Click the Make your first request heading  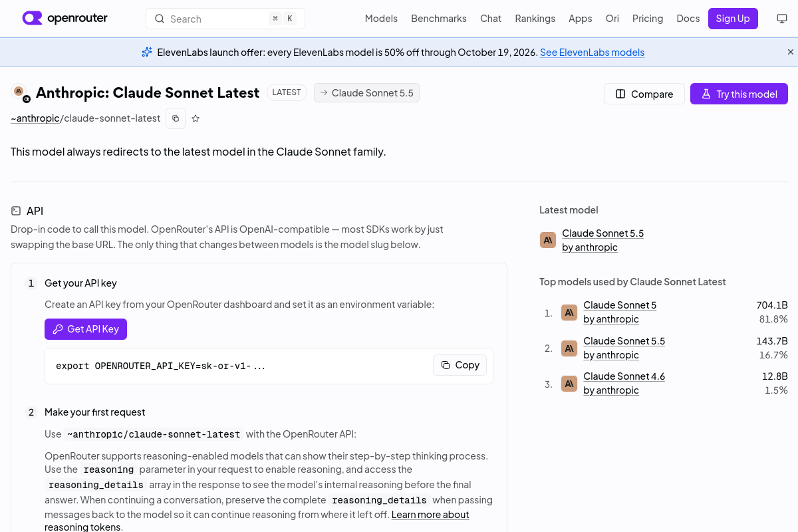tap(94, 412)
